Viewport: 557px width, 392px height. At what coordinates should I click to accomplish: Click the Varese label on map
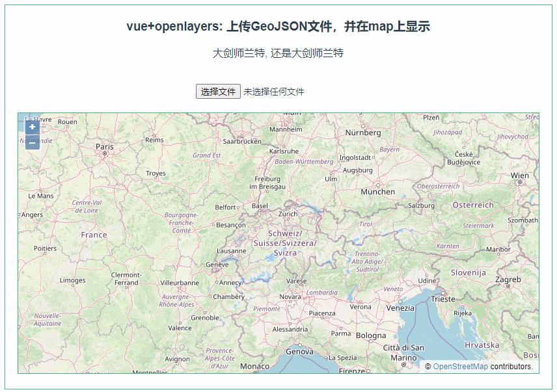[x=296, y=281]
